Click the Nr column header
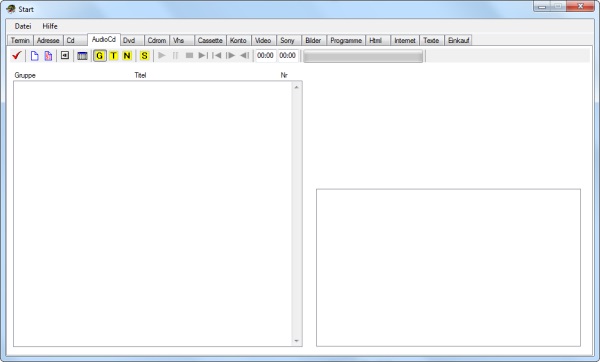Viewport: 600px width, 362px height. click(x=284, y=75)
